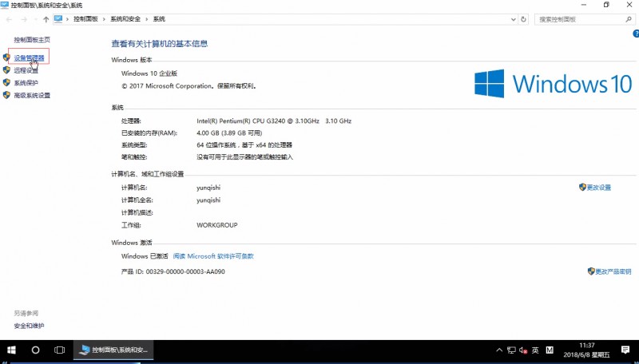Viewport: 639px width, 364px height.
Task: Open the Microsoft 软件许可条款 link
Action: [213, 256]
